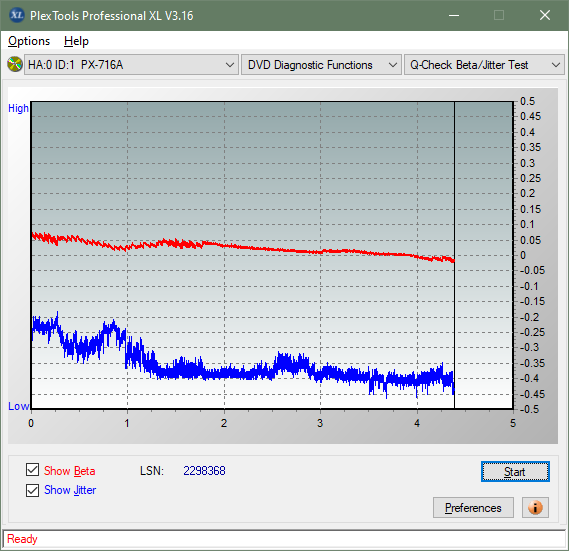Click the LSN value 2298368

coord(204,471)
